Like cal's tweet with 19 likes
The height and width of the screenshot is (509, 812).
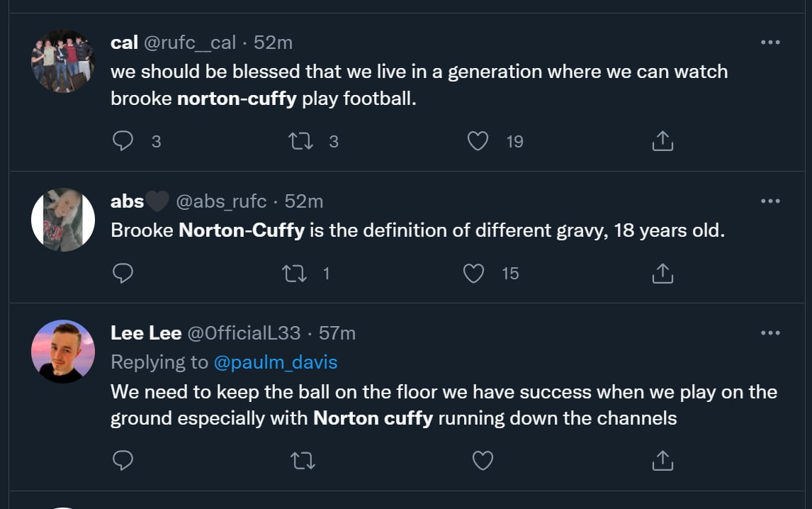coord(478,141)
